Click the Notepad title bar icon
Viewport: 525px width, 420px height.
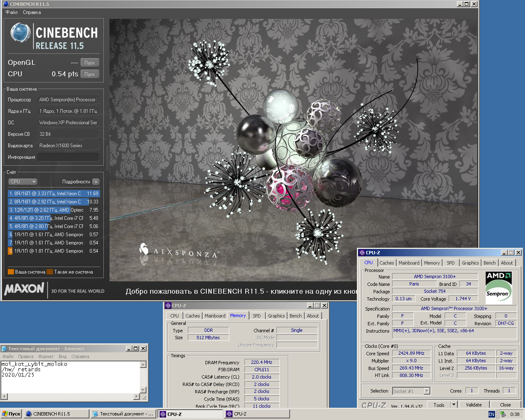5,349
